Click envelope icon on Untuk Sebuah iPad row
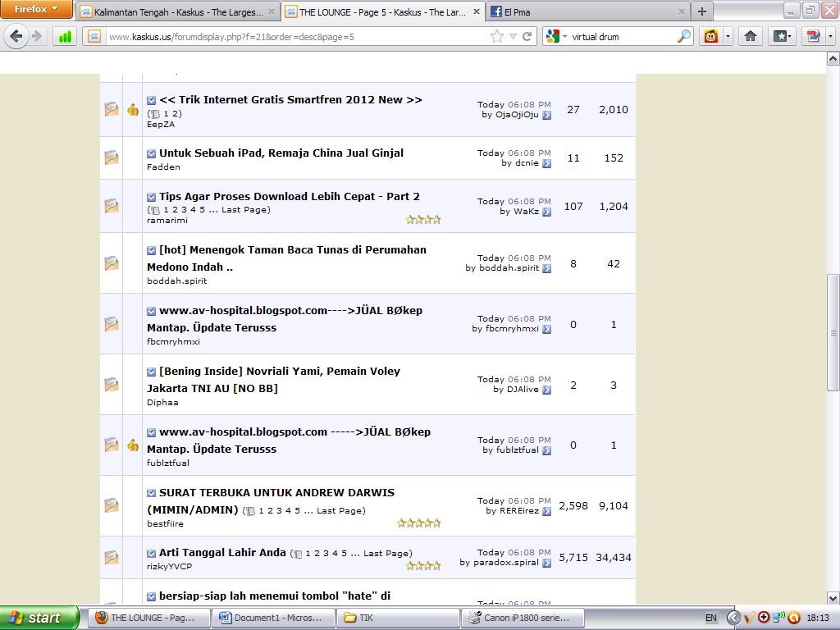Viewport: 840px width, 630px height. point(111,157)
